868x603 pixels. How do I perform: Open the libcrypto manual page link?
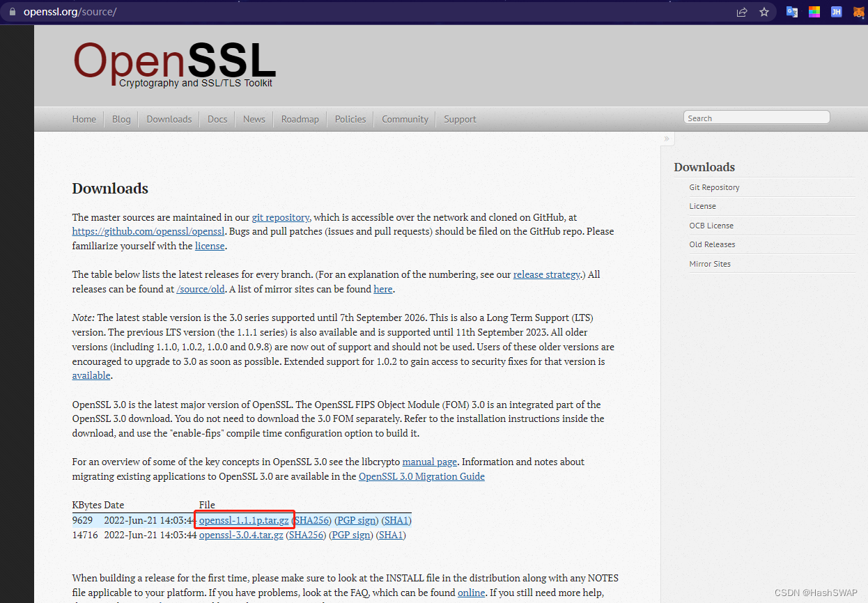click(430, 462)
